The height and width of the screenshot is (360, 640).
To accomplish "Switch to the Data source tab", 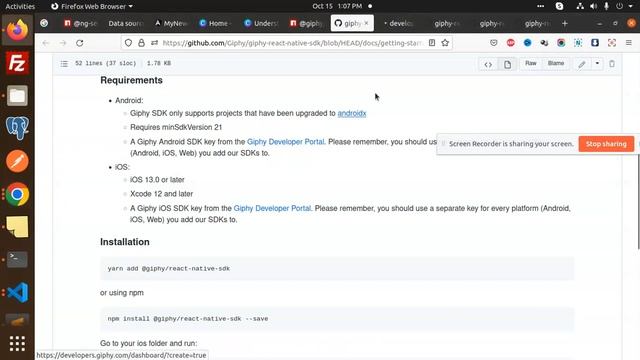I will 126,24.
